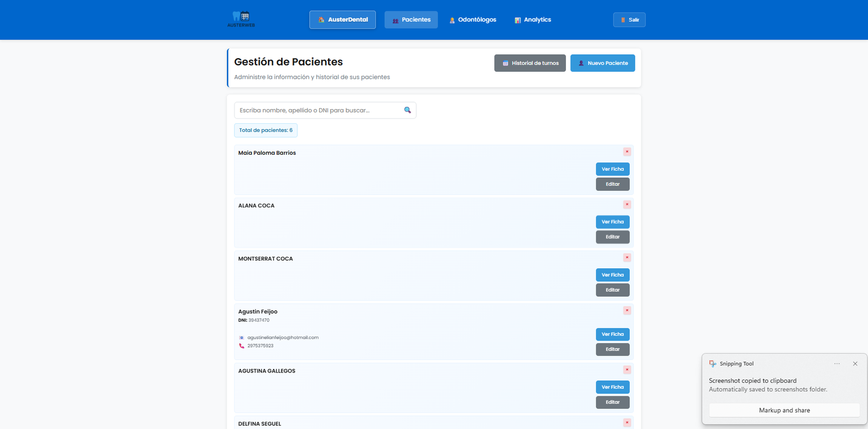The width and height of the screenshot is (868, 429).
Task: Click the email icon for Agustin Feijoo
Action: (241, 338)
